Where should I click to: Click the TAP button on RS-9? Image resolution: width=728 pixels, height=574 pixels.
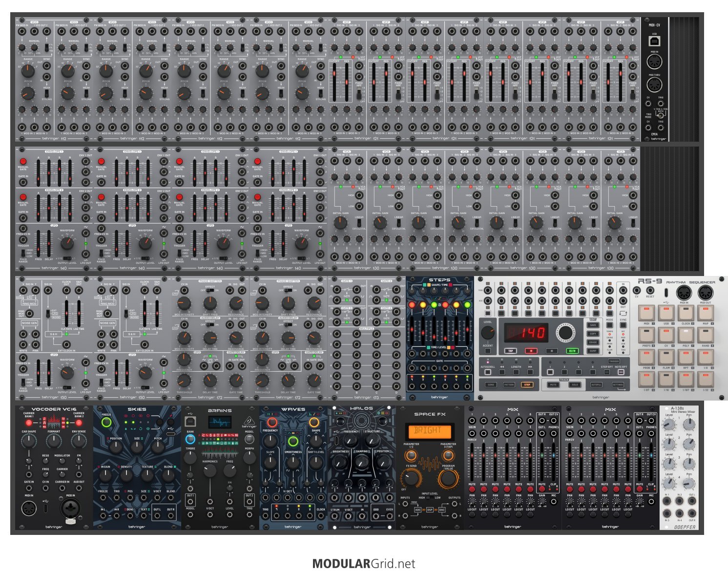(511, 351)
